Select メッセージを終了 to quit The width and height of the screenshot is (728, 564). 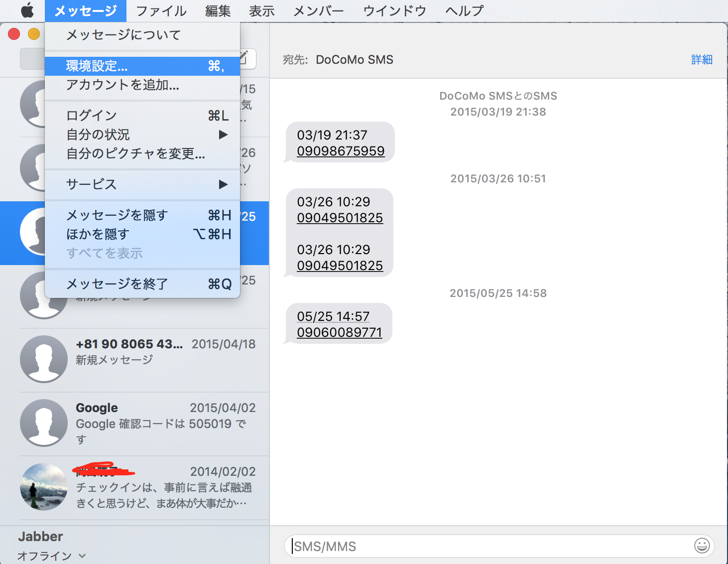[x=142, y=284]
